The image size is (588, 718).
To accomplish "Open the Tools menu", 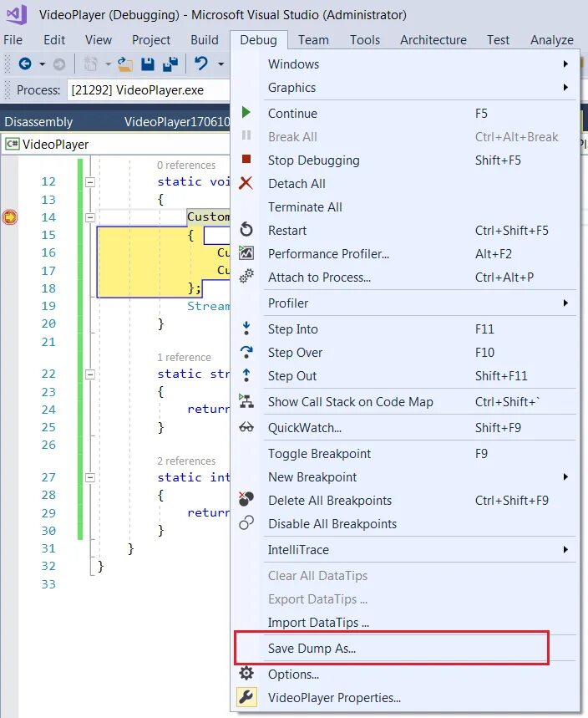I will tap(365, 40).
